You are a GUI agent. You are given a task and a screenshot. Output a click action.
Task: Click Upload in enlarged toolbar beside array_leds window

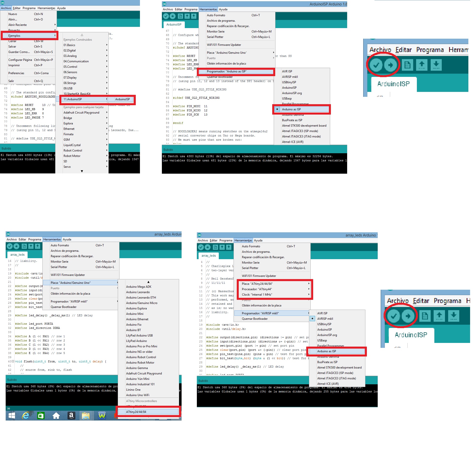pyautogui.click(x=408, y=316)
